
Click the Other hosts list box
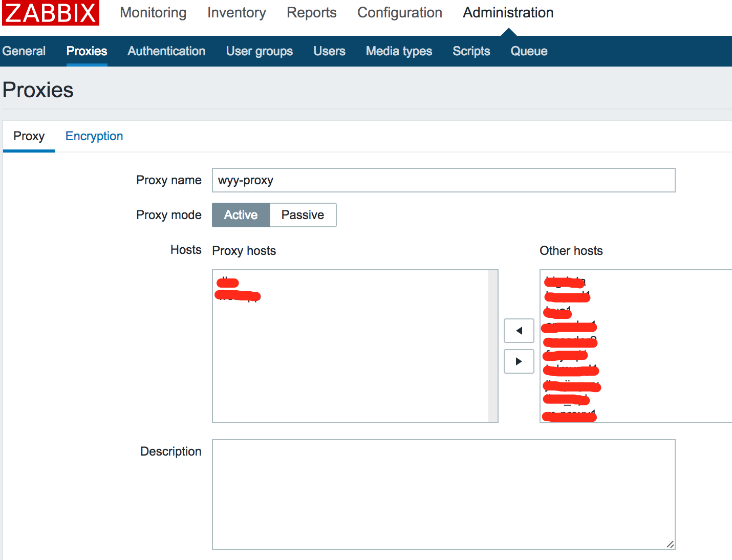pyautogui.click(x=636, y=346)
